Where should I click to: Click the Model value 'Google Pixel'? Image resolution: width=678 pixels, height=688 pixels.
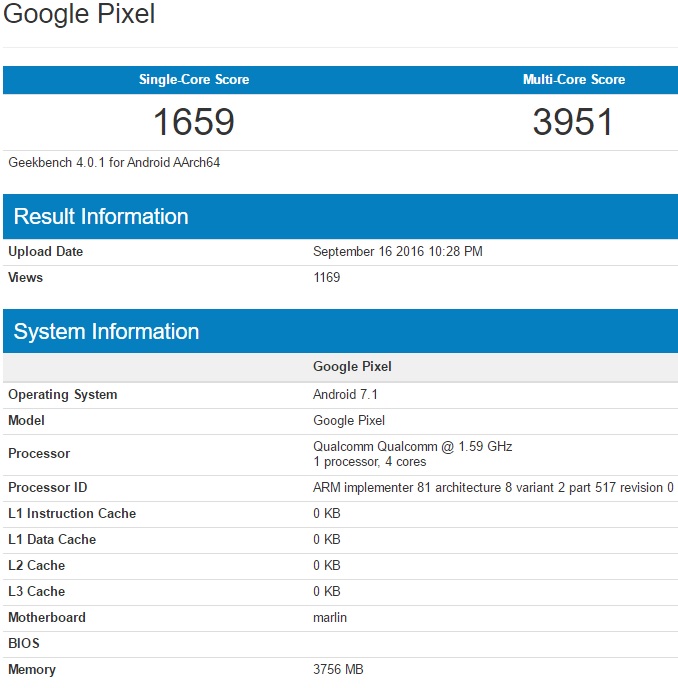pyautogui.click(x=349, y=420)
